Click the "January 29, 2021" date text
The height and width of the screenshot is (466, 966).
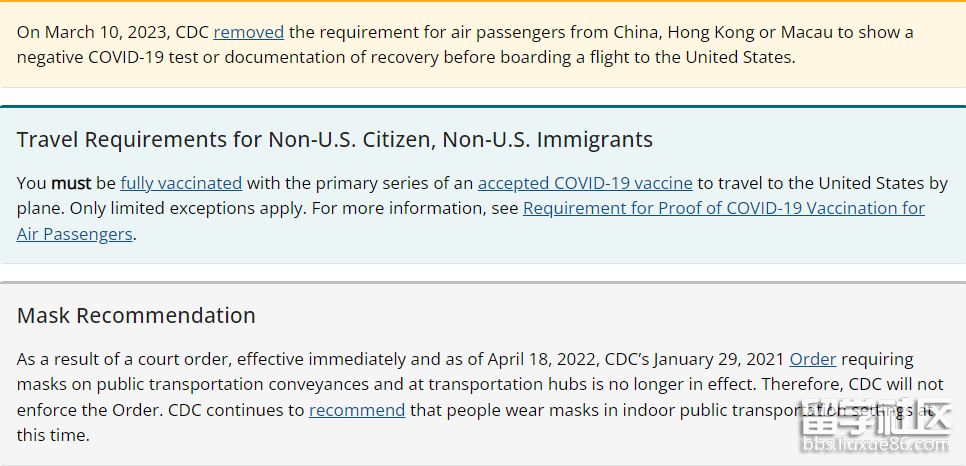(719, 359)
